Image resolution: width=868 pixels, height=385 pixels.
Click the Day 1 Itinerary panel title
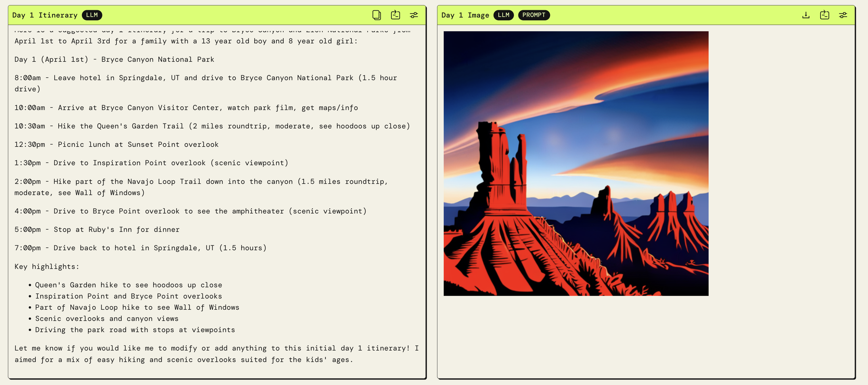click(x=45, y=15)
